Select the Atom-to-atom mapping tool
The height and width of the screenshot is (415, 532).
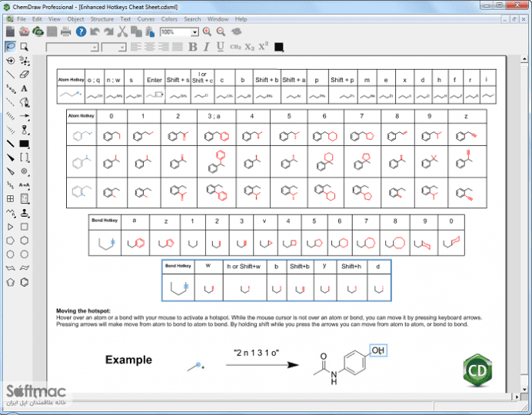click(24, 185)
